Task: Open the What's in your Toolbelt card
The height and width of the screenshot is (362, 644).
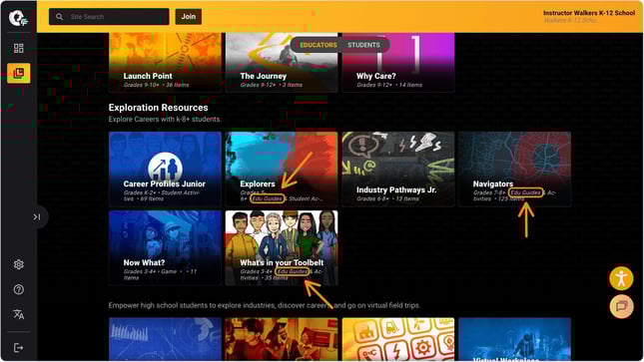Action: click(x=282, y=248)
